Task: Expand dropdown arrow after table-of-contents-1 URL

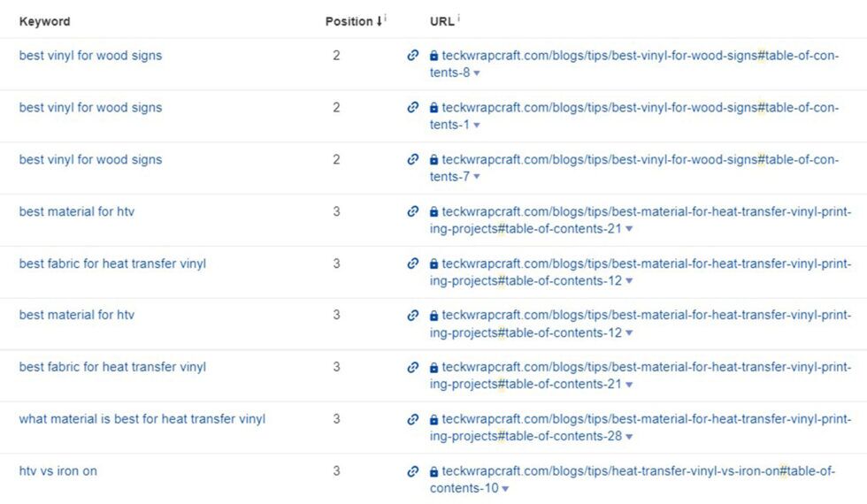Action: pos(477,125)
